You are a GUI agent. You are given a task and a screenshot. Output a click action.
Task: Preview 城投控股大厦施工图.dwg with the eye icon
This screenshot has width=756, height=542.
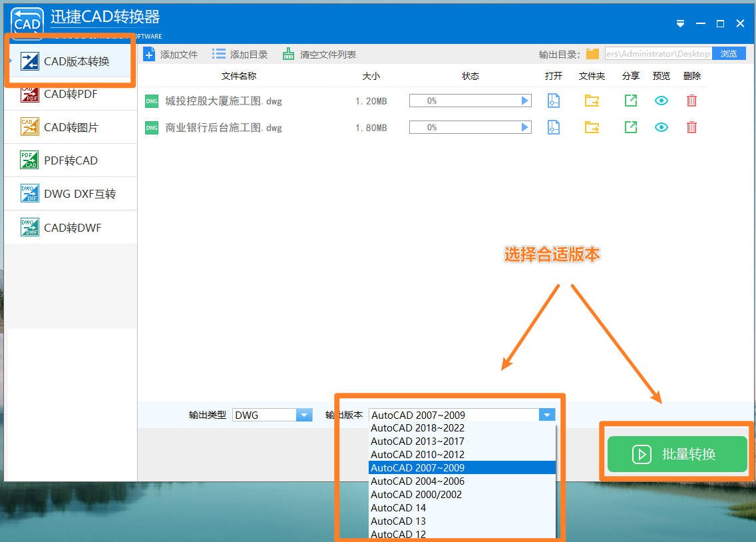pyautogui.click(x=661, y=101)
